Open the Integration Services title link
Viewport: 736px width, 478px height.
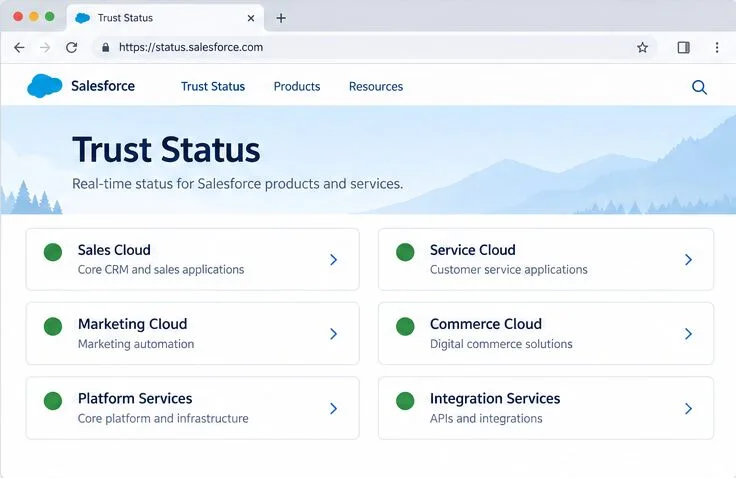click(x=495, y=398)
